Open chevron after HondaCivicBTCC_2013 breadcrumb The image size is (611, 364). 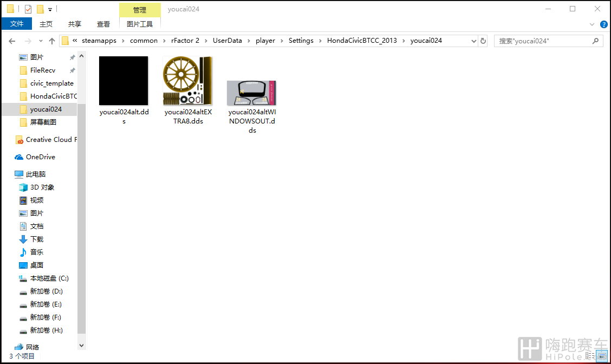(404, 41)
